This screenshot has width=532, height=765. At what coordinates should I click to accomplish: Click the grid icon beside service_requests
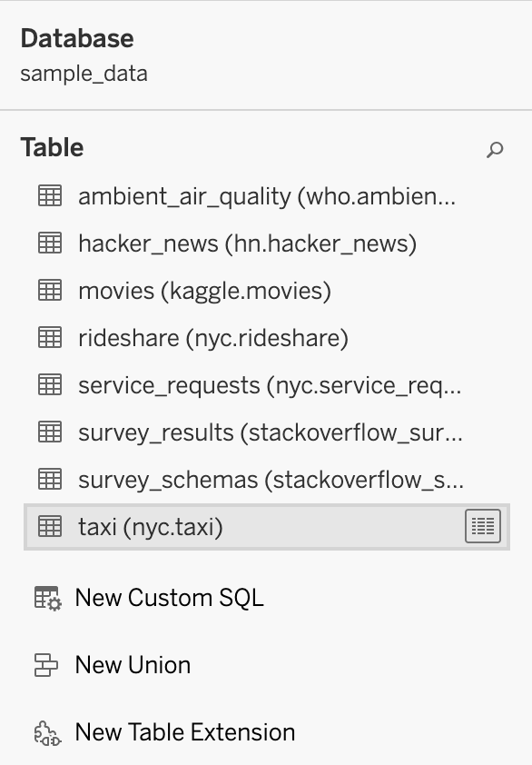pyautogui.click(x=50, y=385)
